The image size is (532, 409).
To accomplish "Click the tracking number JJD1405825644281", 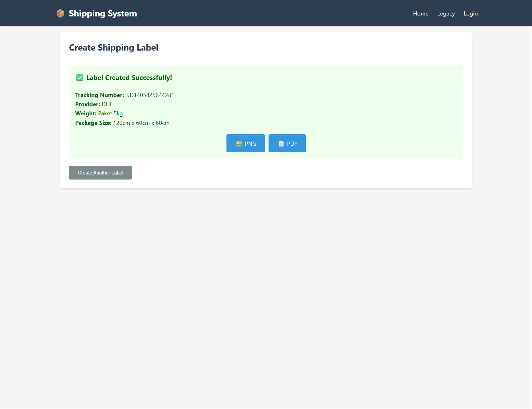I will click(150, 95).
